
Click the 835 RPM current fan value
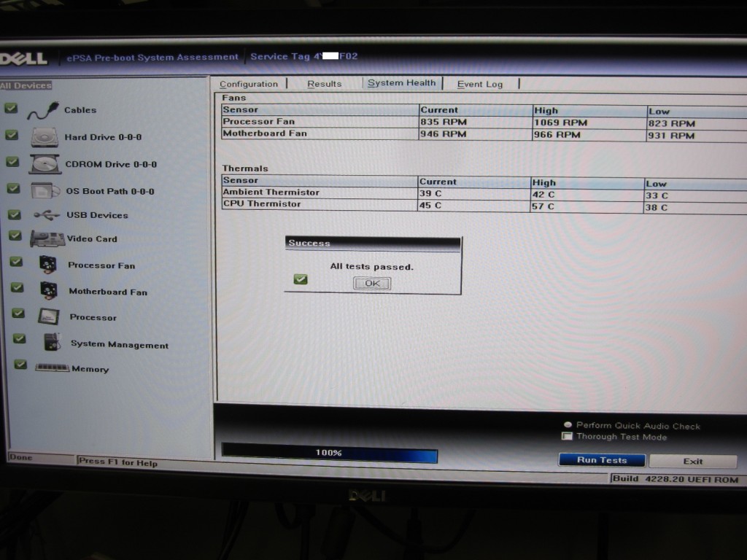(443, 122)
